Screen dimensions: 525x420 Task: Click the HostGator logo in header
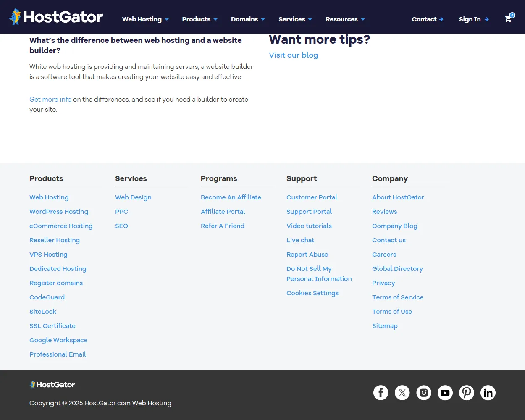click(x=56, y=17)
